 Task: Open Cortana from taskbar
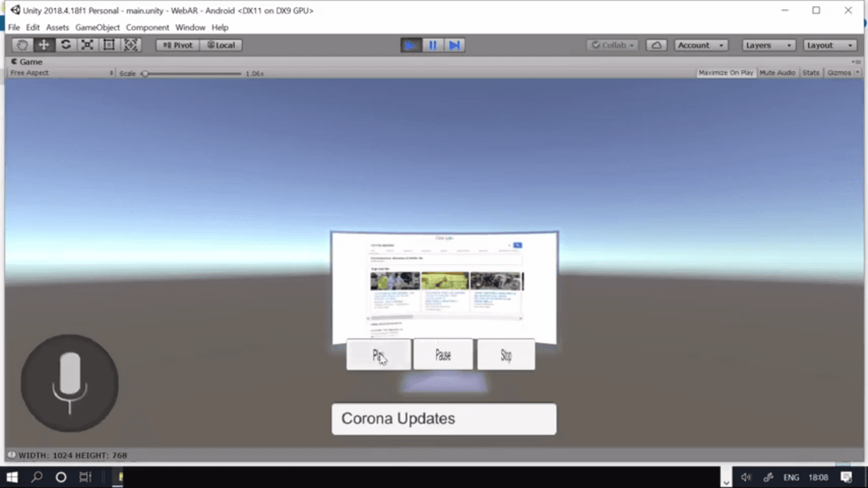[x=61, y=477]
